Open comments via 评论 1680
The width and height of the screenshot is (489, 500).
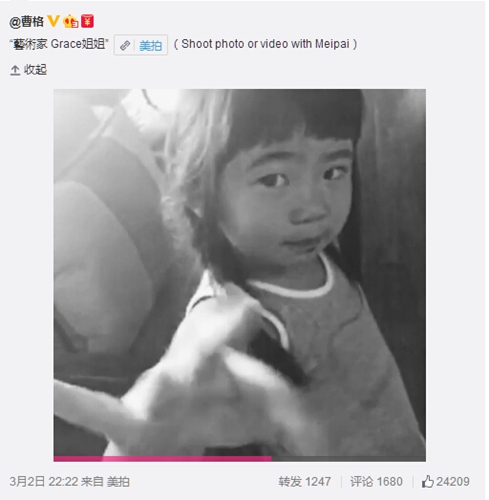[376, 482]
